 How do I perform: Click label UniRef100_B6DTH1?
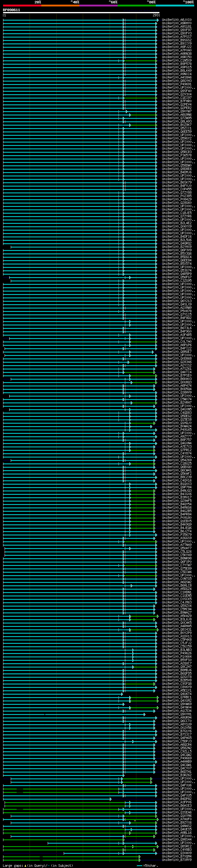(176, 772)
